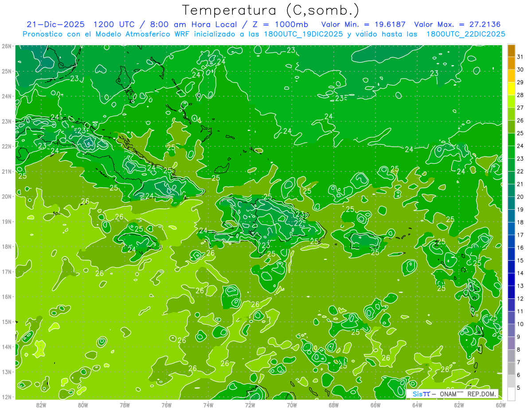This screenshot has width=532, height=411.
Task: Click the 60W longitude axis label
Action: [x=501, y=405]
